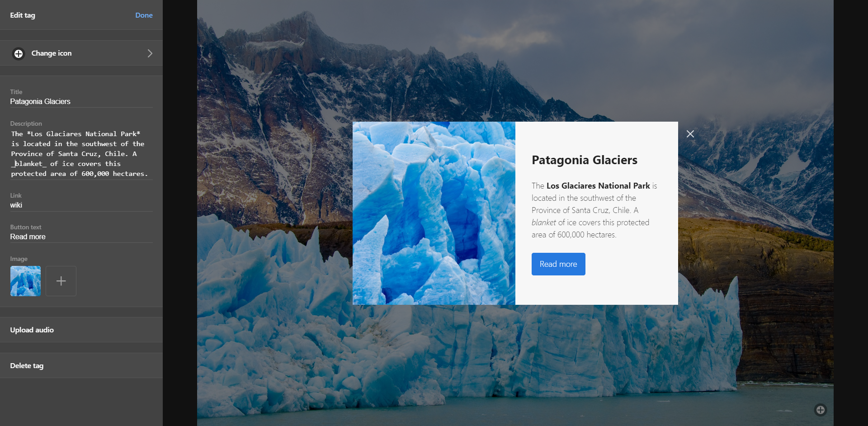
Task: Select the glacier image thumbnail in sidebar
Action: click(x=25, y=281)
